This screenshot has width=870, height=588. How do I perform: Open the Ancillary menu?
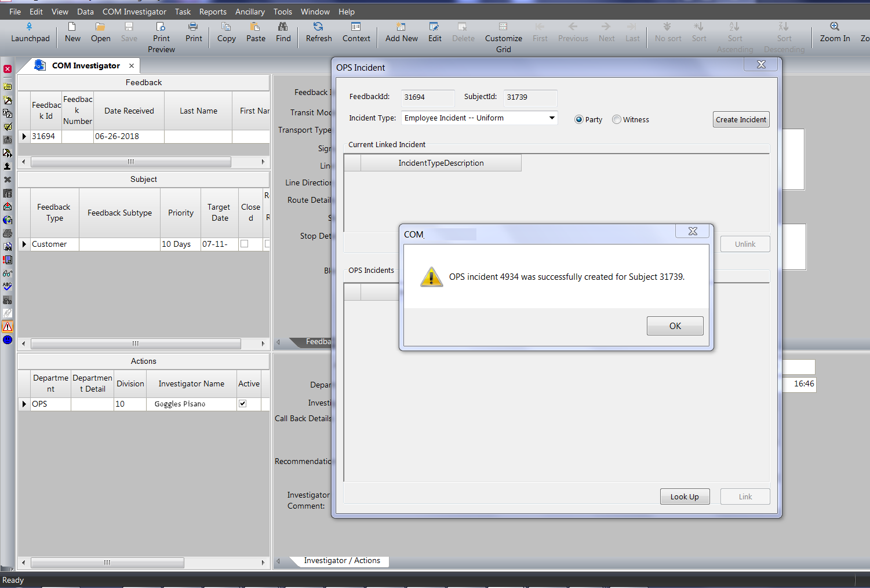pyautogui.click(x=250, y=12)
